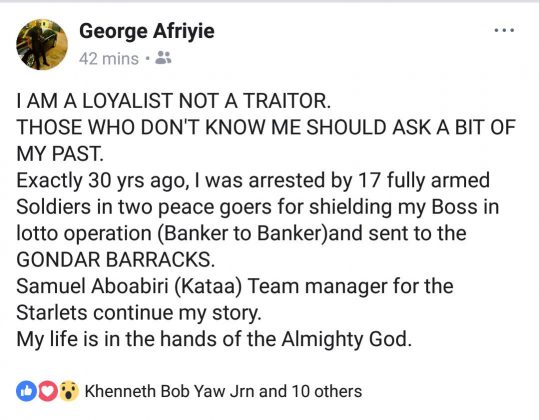539x420 pixels.
Task: Open George Afriyie's round profile picture
Action: [x=42, y=44]
